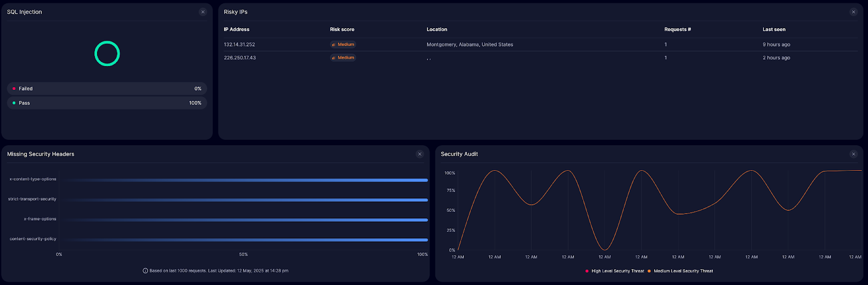Click the Montgomery, Alabama location cell
This screenshot has width=868, height=285.
470,44
